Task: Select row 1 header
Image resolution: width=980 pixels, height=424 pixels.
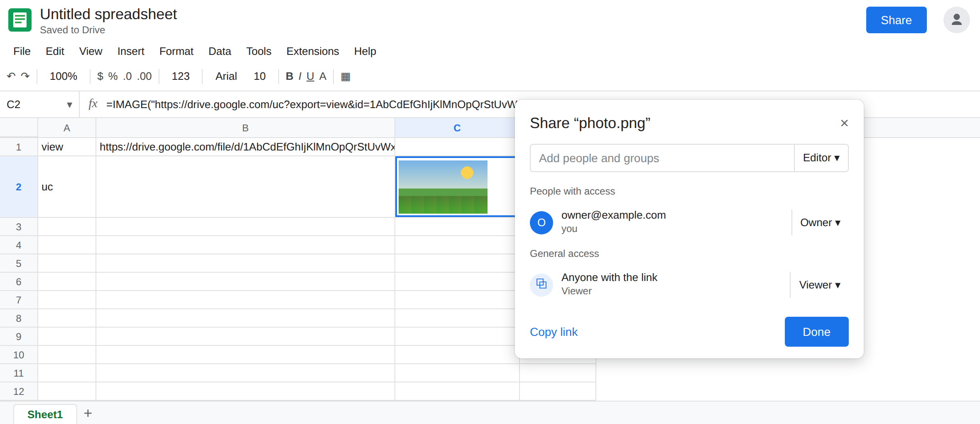Action: (x=19, y=147)
